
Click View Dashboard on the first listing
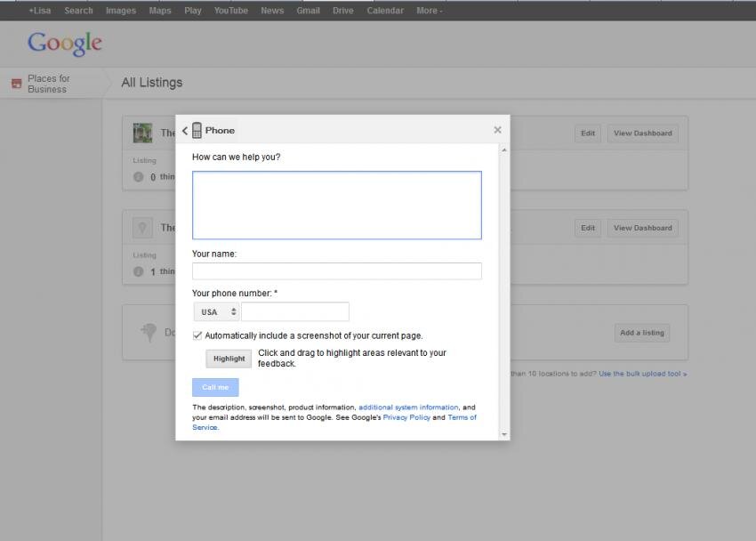click(x=643, y=133)
